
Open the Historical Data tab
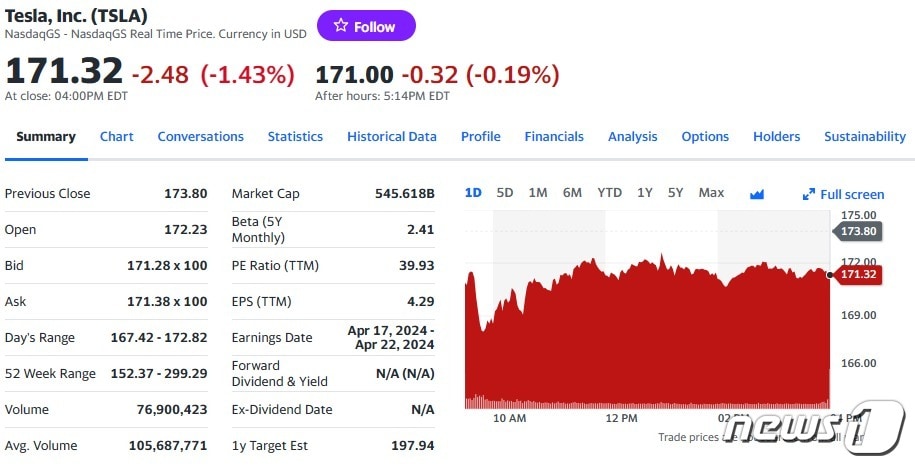pos(392,137)
